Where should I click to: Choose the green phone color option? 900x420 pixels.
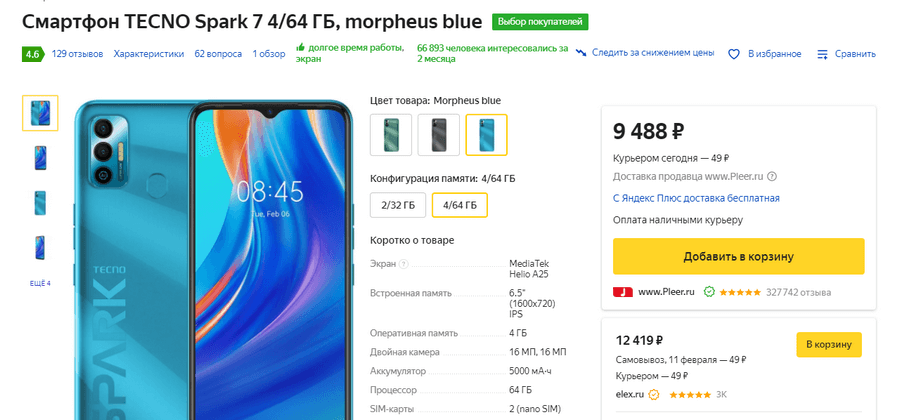click(390, 135)
